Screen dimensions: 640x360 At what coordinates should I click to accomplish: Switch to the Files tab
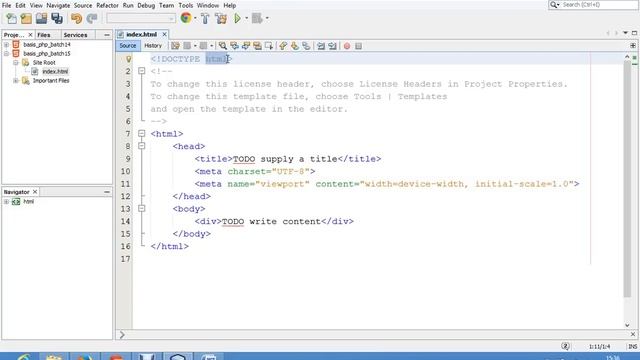tap(44, 35)
